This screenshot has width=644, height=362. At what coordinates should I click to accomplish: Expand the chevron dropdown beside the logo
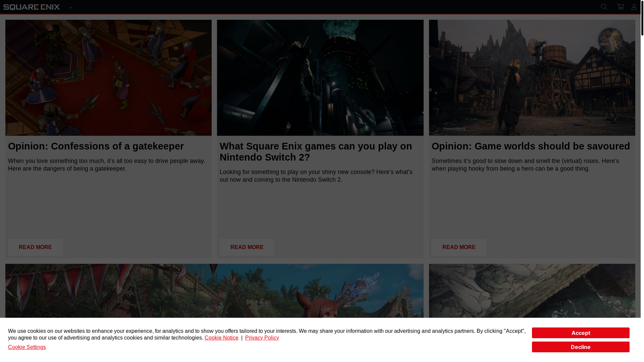point(71,7)
